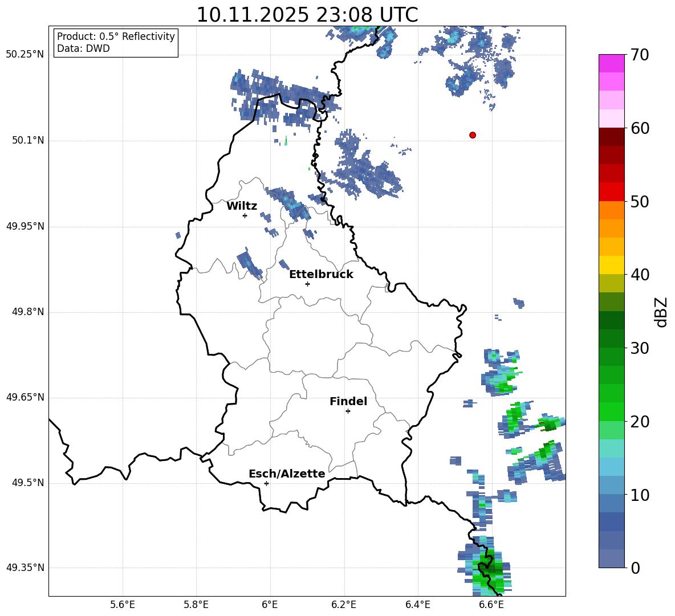This screenshot has height=616, width=675.
Task: Click the Wiltz location cross marker
Action: [245, 215]
